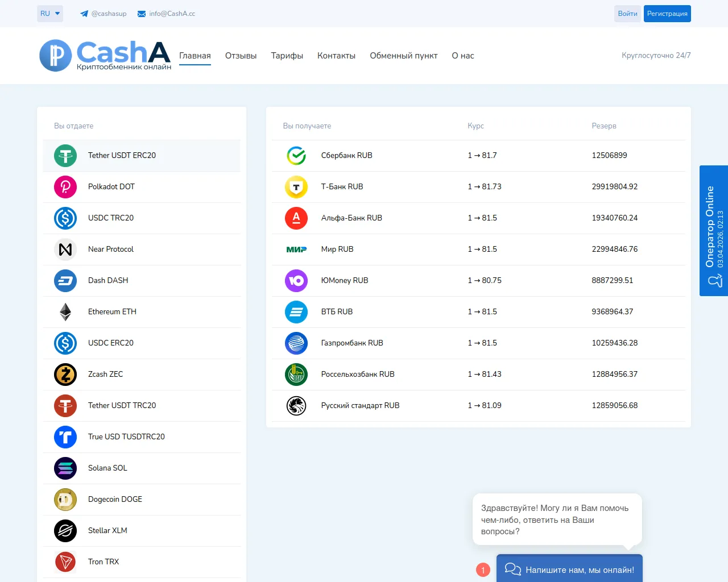The width and height of the screenshot is (728, 582).
Task: Email info@CashA.cc via header link
Action: [166, 14]
